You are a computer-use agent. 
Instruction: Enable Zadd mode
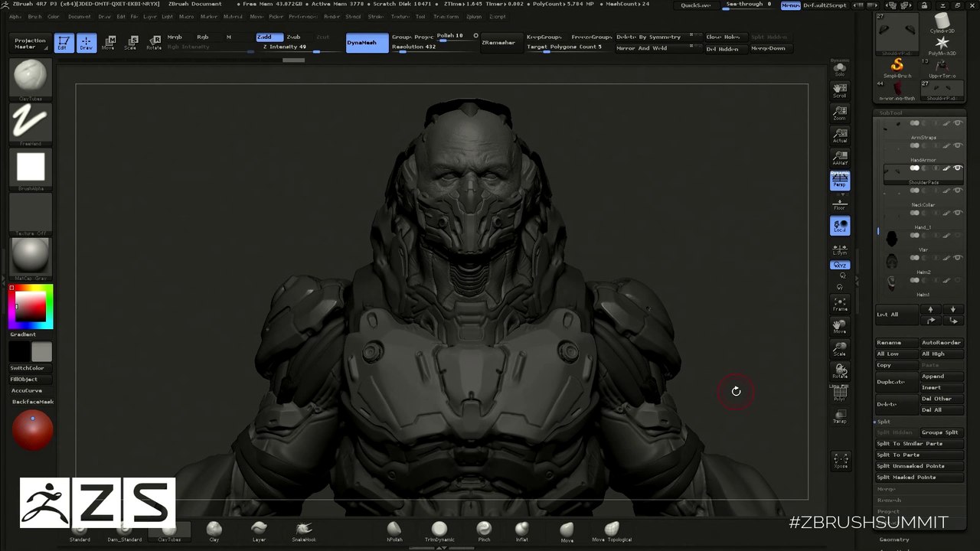click(269, 37)
